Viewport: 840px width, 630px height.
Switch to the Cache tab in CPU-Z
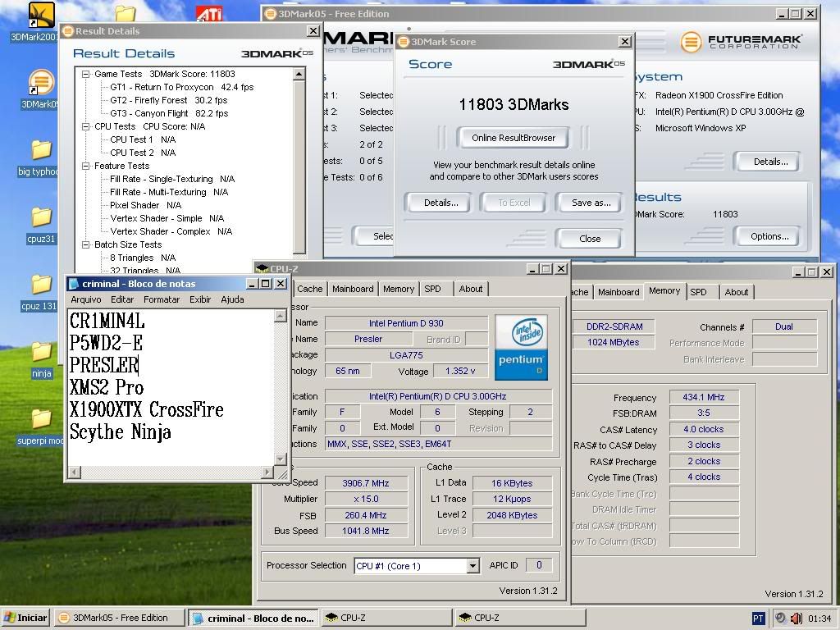point(309,289)
